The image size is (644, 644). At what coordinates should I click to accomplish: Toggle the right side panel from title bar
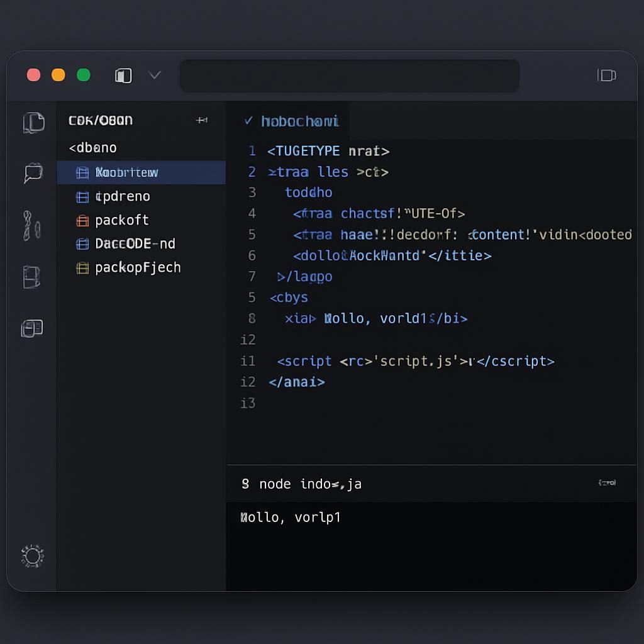(606, 75)
